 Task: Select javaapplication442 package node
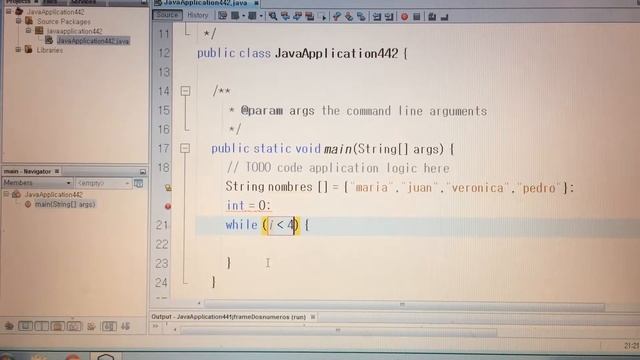point(74,31)
